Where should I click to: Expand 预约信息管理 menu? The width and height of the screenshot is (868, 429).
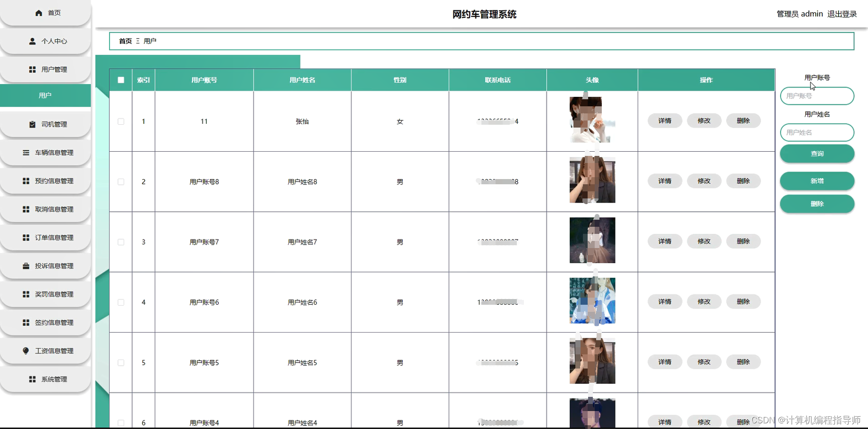[x=45, y=181]
